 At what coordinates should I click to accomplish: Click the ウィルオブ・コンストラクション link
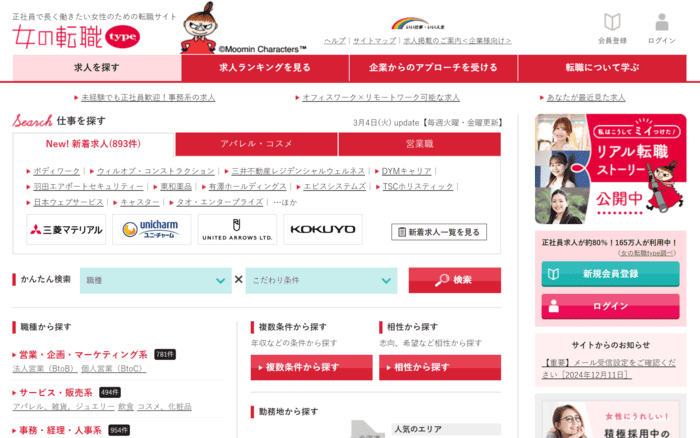point(156,171)
